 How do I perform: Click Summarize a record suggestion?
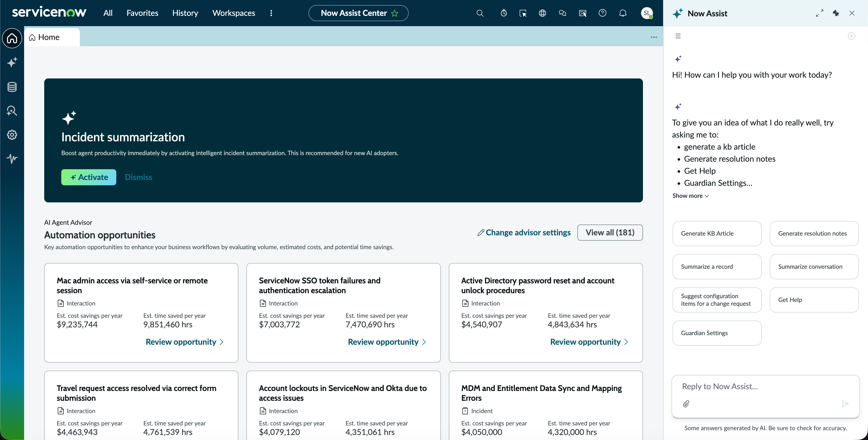717,267
